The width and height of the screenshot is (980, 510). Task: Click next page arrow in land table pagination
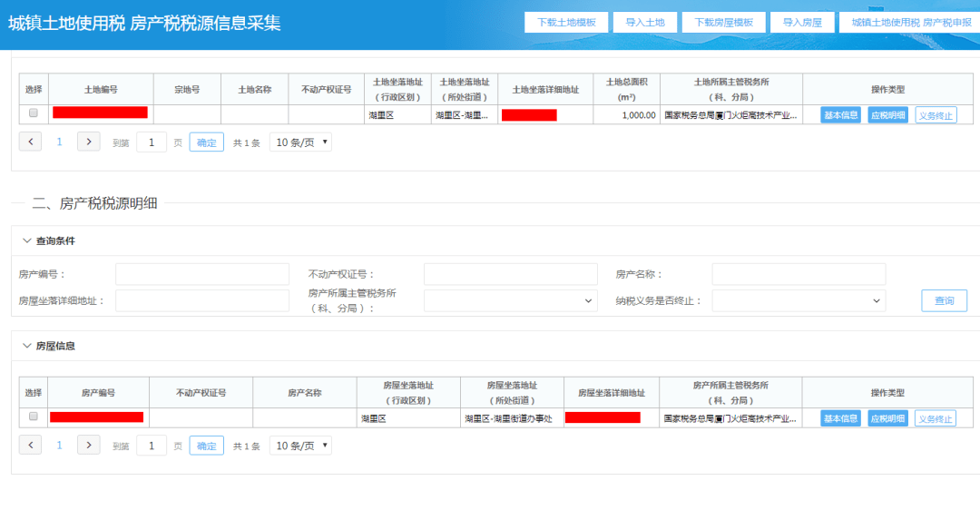click(88, 142)
